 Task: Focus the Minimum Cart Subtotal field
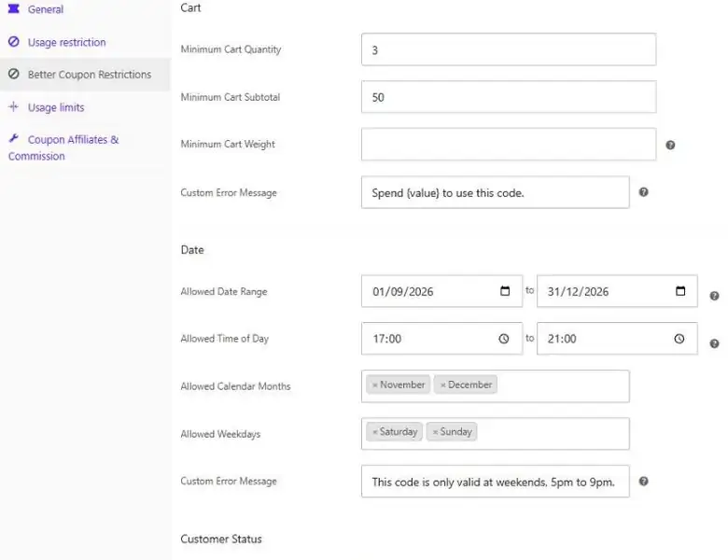click(x=509, y=97)
